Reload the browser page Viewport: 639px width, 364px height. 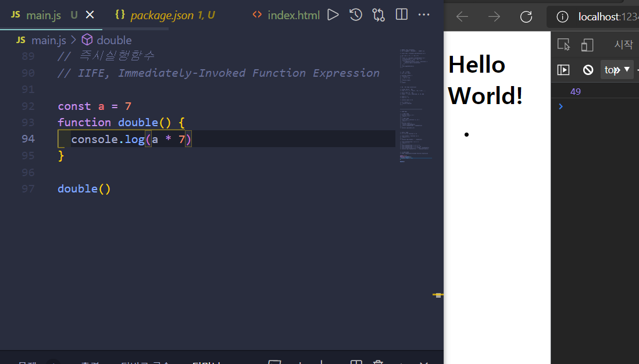click(526, 17)
